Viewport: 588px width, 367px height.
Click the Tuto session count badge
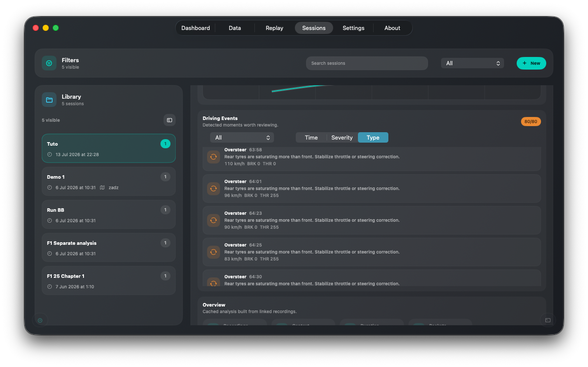(x=165, y=143)
